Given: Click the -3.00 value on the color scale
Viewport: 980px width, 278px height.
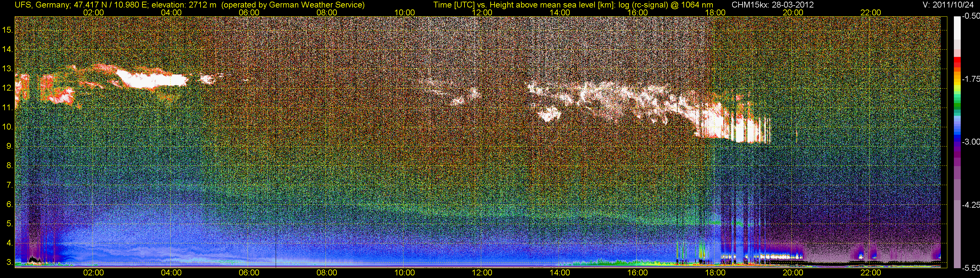Looking at the screenshot, I should pyautogui.click(x=971, y=142).
